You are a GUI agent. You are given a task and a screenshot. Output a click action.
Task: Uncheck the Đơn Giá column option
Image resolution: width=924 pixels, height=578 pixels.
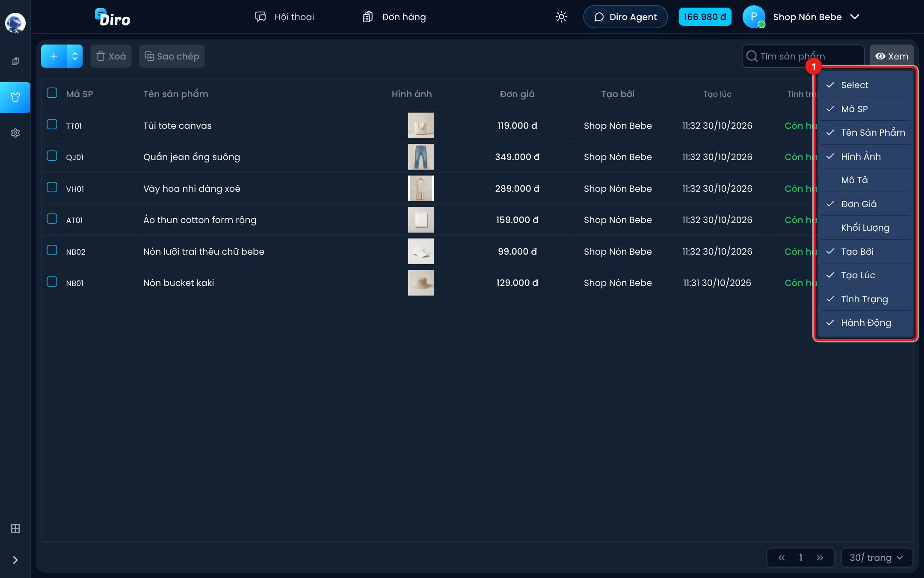(865, 204)
